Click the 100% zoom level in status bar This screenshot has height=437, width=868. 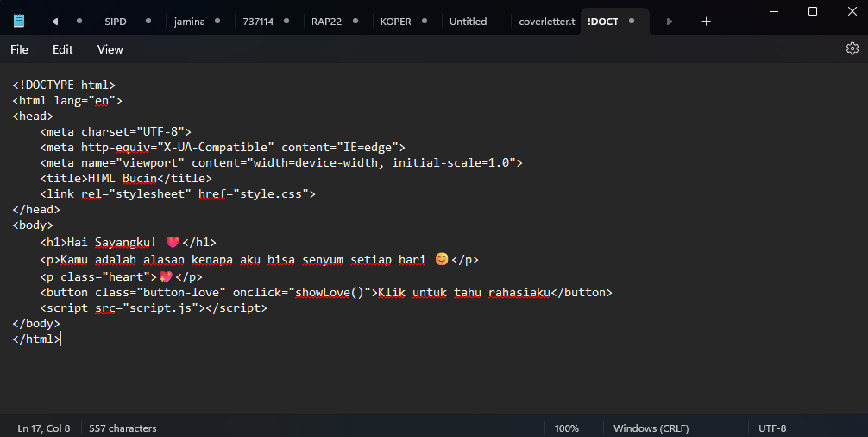(566, 428)
